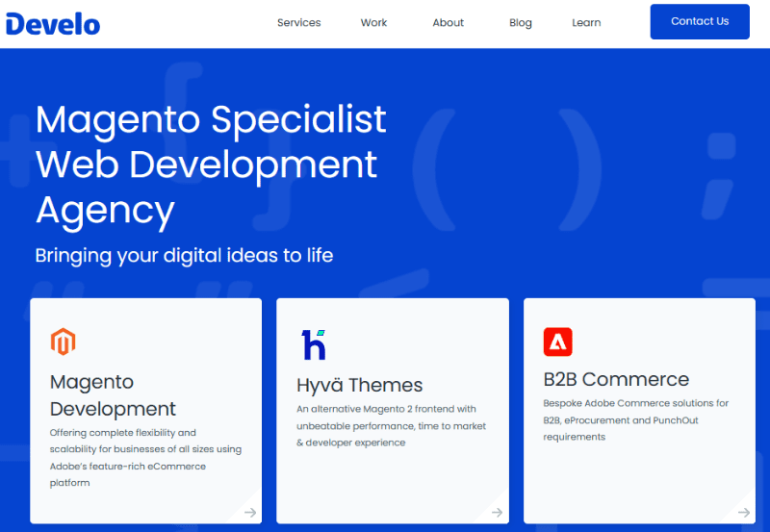The width and height of the screenshot is (770, 532).
Task: Open the Hyvä Themes heading link
Action: pos(359,385)
